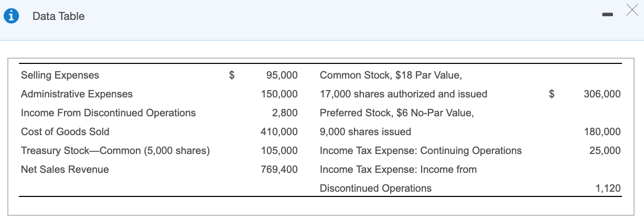Click the 105,000 Treasury Stock value
The image size is (644, 220).
(x=280, y=151)
